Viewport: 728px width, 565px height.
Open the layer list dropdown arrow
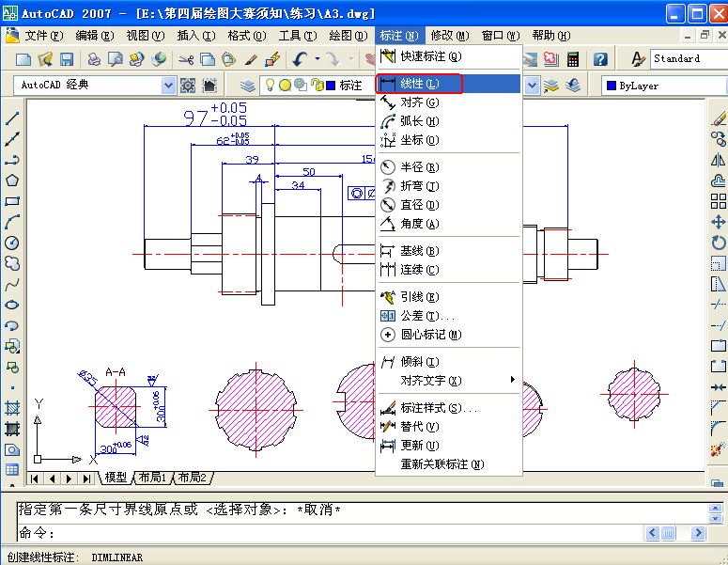(x=532, y=86)
